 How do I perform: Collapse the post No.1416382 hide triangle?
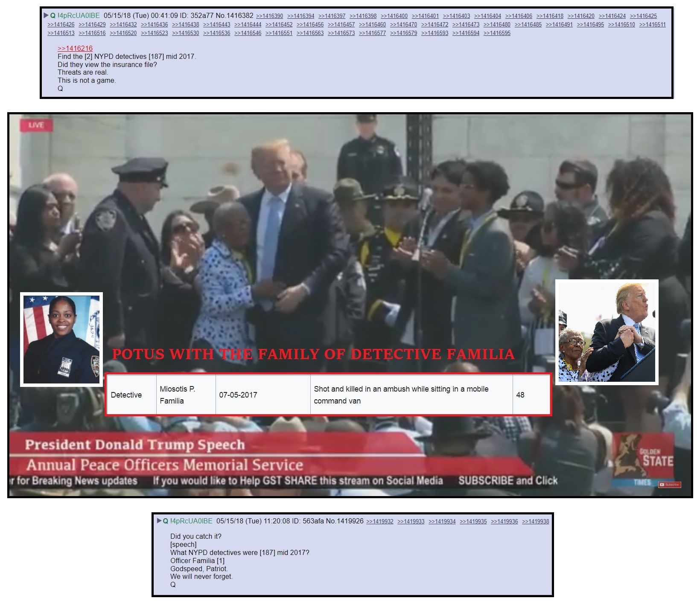[46, 16]
